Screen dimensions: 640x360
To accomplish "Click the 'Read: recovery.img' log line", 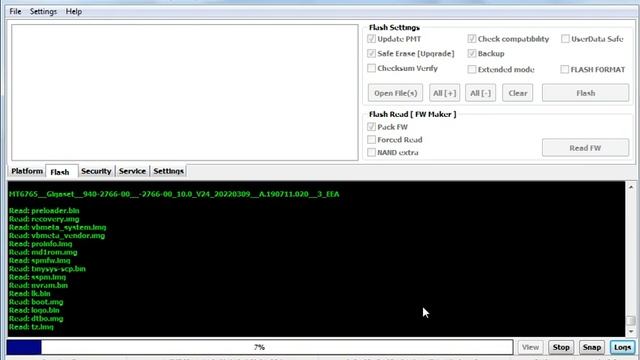I will click(44, 219).
